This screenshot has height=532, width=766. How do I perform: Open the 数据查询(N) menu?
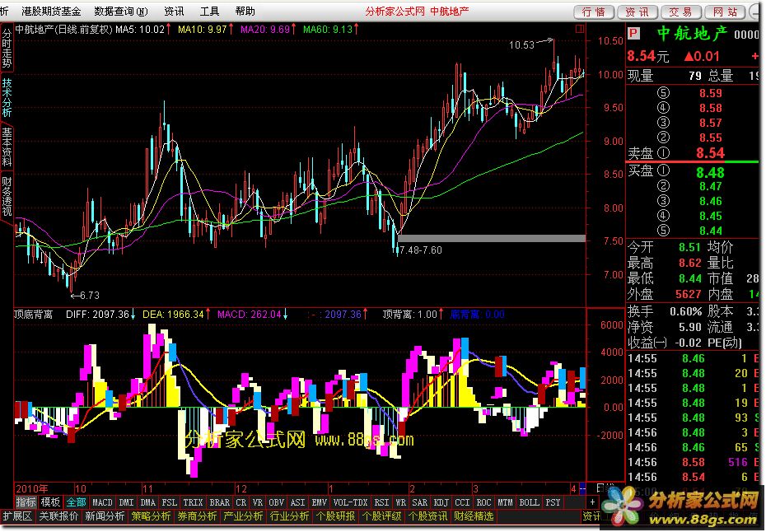(x=121, y=11)
